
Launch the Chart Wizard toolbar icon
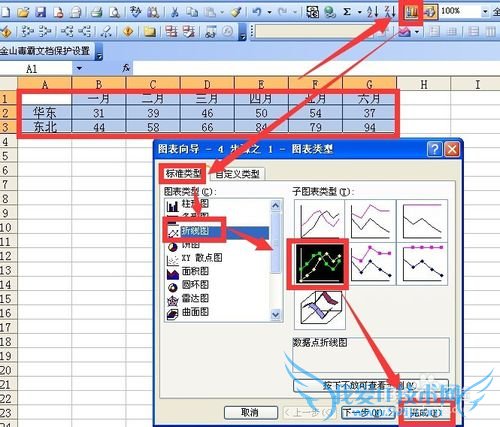click(411, 12)
